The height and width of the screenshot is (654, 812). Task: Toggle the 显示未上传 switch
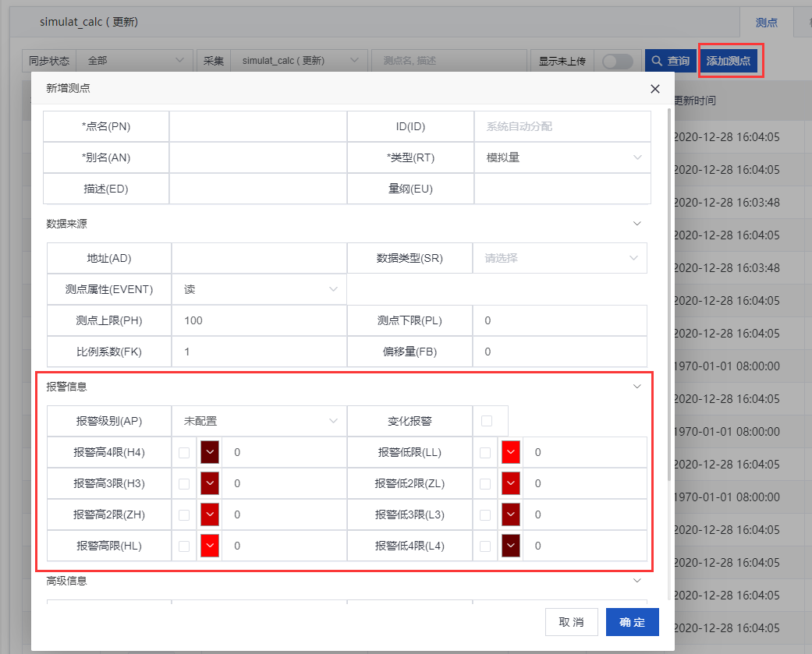[617, 61]
